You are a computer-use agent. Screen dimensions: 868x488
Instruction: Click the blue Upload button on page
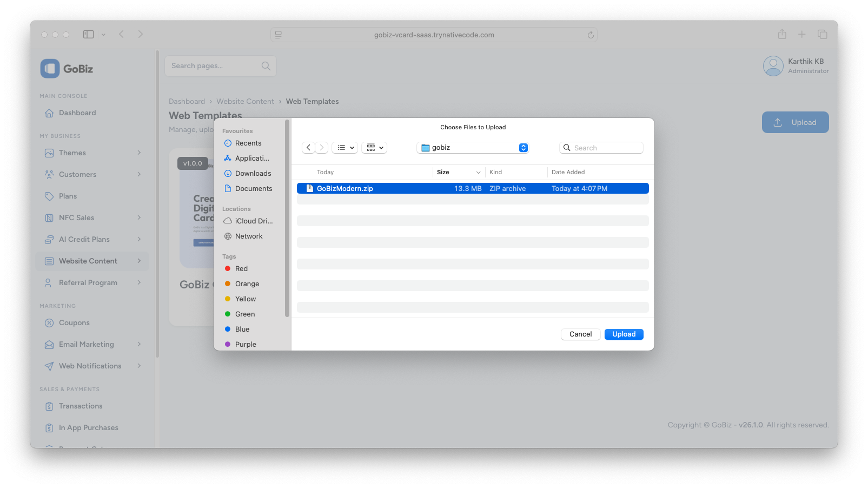point(795,122)
